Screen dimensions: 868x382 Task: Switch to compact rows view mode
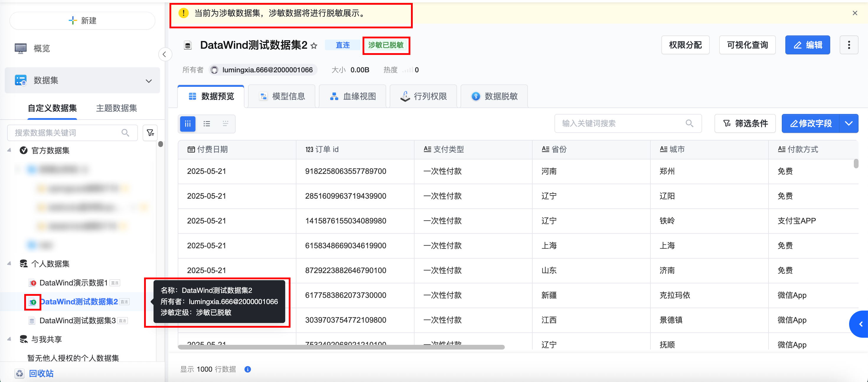pos(226,124)
